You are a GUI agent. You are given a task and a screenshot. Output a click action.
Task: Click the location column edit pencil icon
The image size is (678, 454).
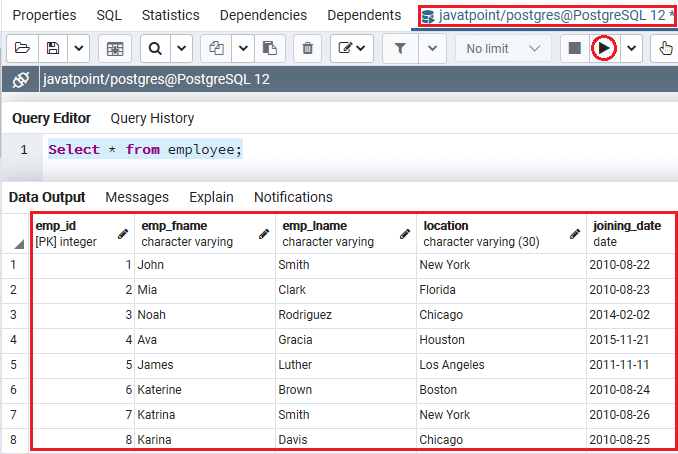(575, 234)
